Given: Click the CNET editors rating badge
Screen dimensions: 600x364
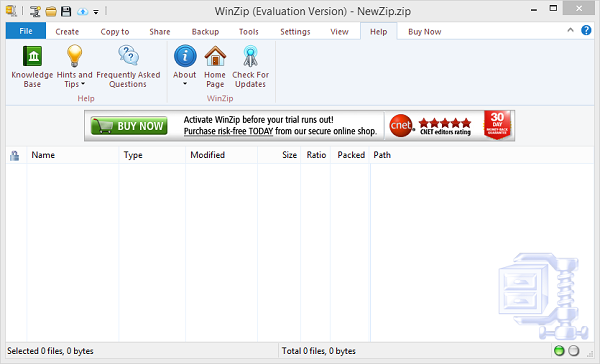Looking at the screenshot, I should pyautogui.click(x=430, y=126).
